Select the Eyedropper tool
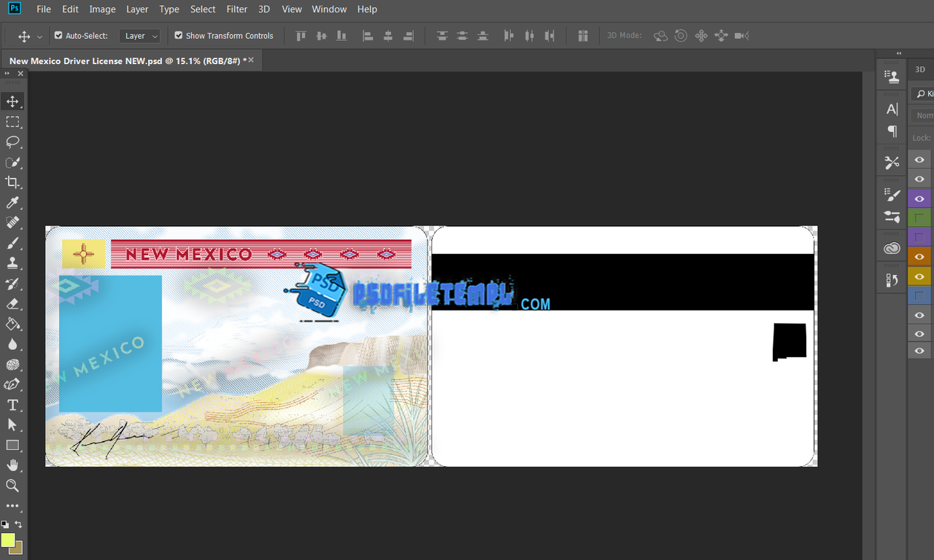 point(12,203)
